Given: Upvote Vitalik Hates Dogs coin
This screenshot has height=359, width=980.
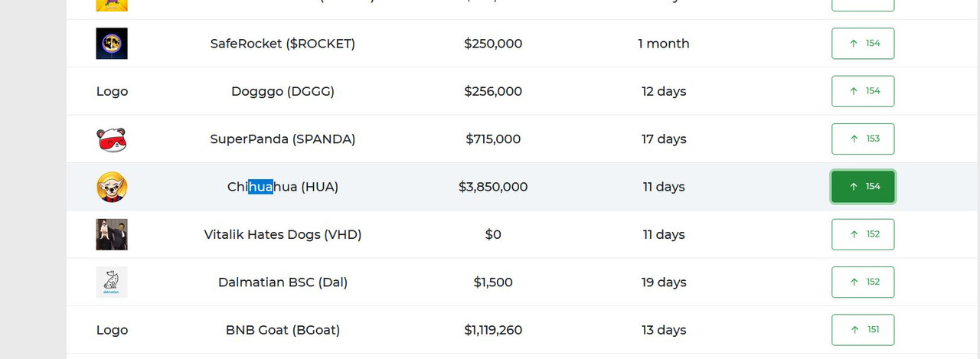Looking at the screenshot, I should click(x=863, y=234).
